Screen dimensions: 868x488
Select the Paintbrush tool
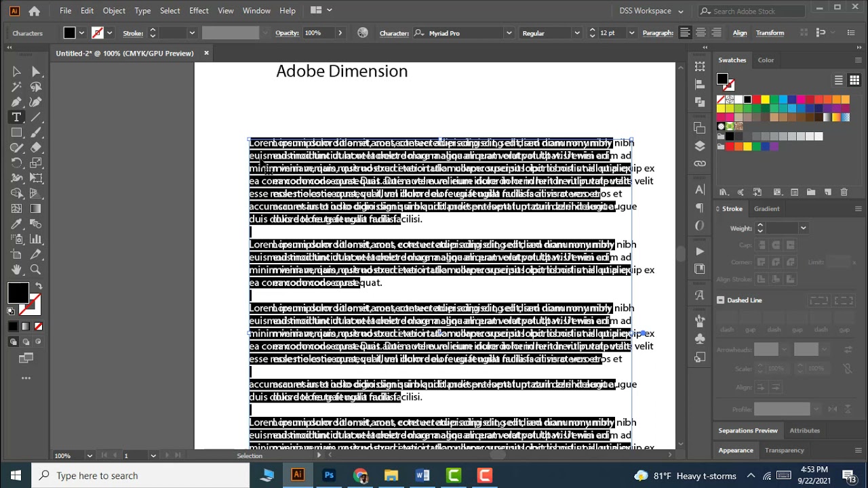point(36,133)
